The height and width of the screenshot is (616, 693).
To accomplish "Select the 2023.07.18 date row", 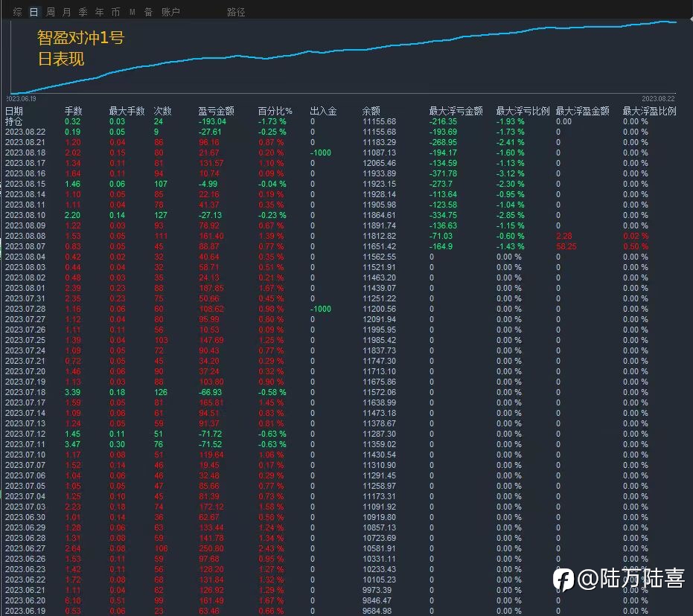I will click(x=25, y=392).
